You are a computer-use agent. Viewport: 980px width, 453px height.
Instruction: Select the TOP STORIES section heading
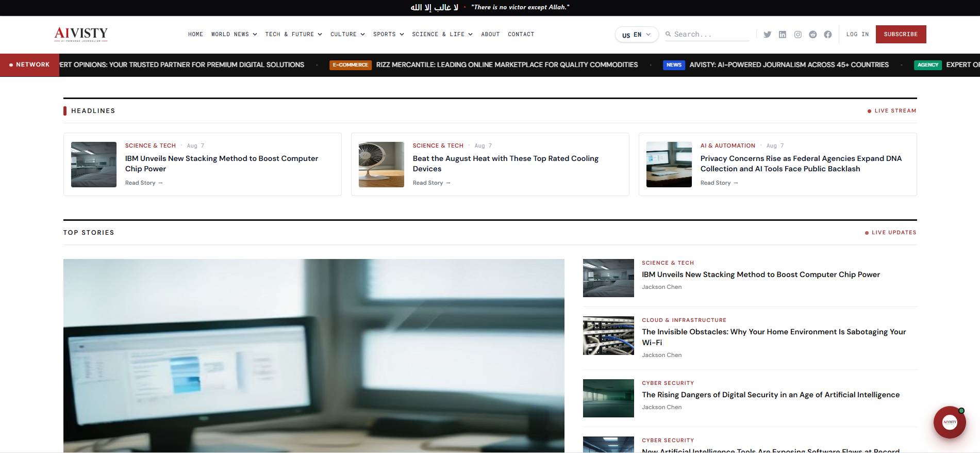pyautogui.click(x=89, y=233)
